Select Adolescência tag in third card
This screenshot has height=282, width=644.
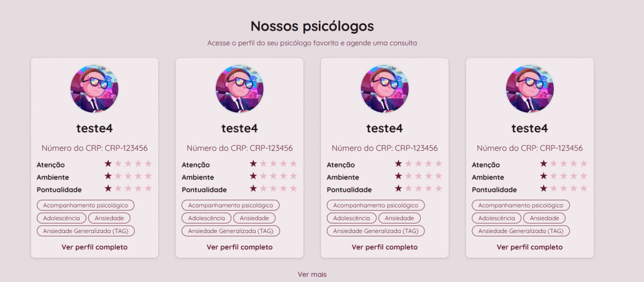tap(352, 218)
